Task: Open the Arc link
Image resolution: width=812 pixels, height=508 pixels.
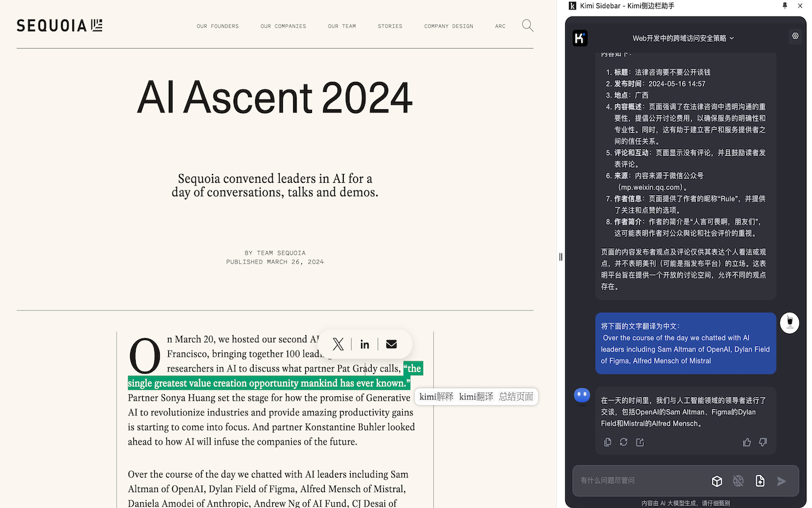Action: point(501,26)
